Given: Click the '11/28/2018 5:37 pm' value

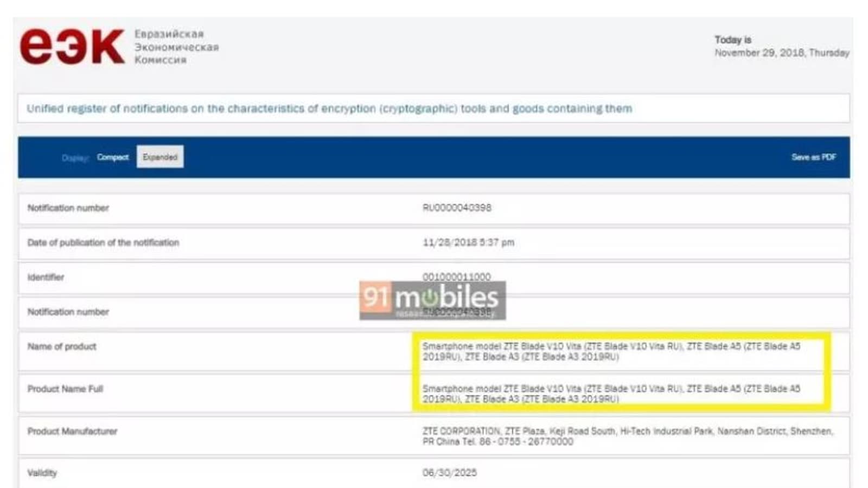Looking at the screenshot, I should (x=468, y=242).
